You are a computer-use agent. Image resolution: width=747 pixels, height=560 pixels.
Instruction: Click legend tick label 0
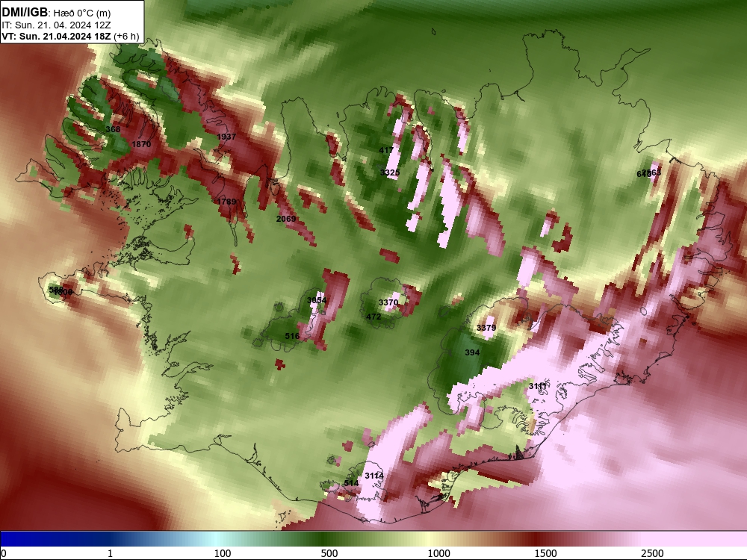(x=4, y=553)
